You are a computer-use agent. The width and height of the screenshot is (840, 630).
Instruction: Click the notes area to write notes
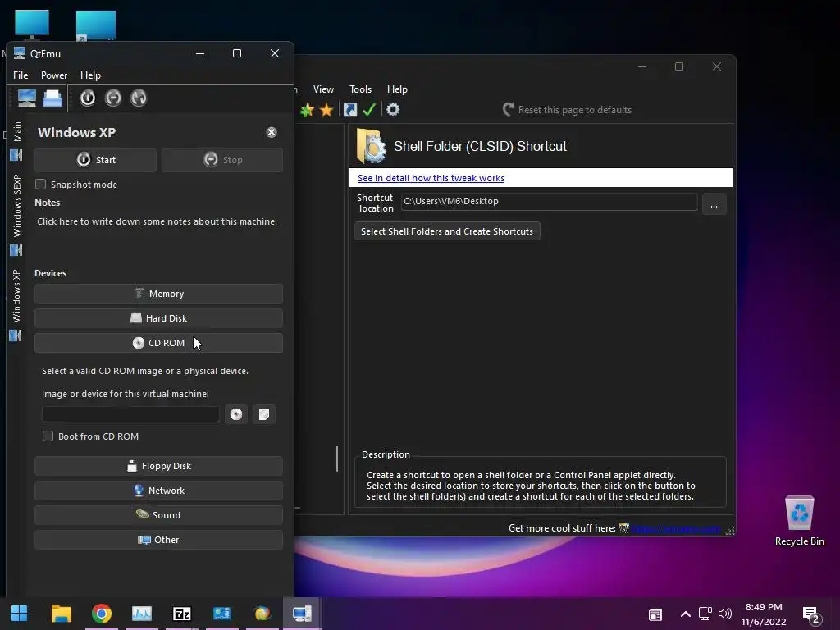[x=157, y=221]
